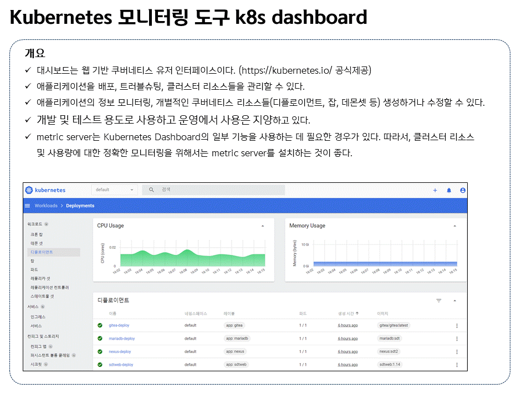Screen dimensions: 532x399
Task: Collapse the CPU Usage card
Action: click(263, 226)
